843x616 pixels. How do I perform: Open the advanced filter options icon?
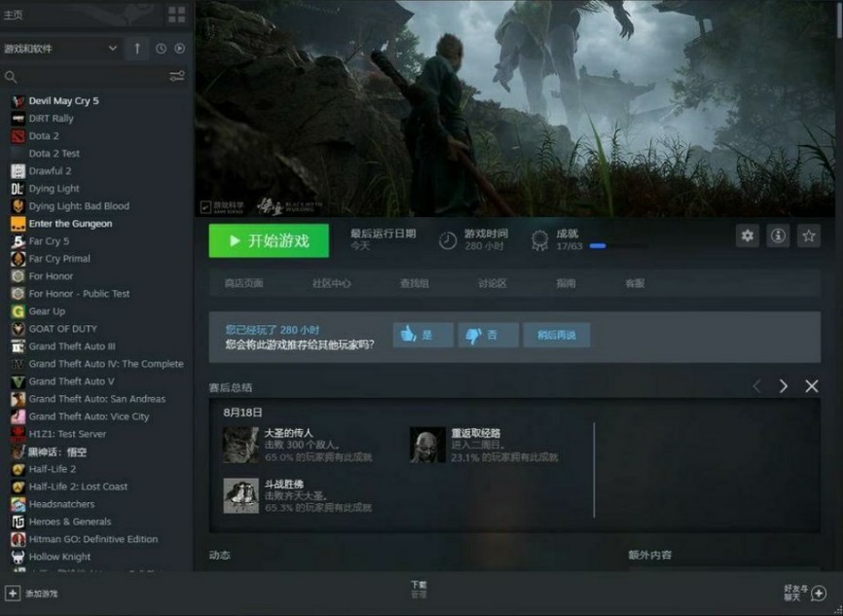pyautogui.click(x=176, y=77)
